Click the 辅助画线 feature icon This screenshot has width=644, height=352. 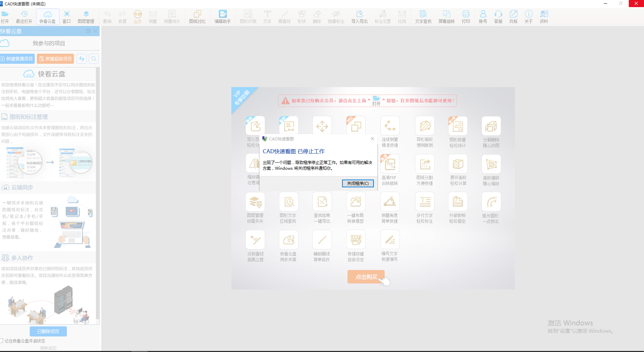[x=322, y=240]
